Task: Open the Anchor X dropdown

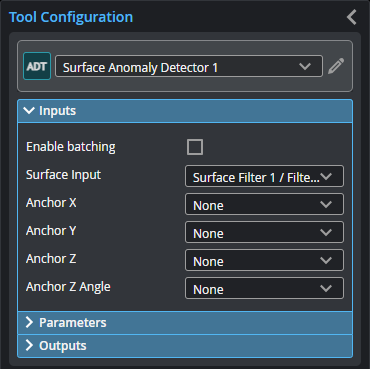Action: point(264,204)
